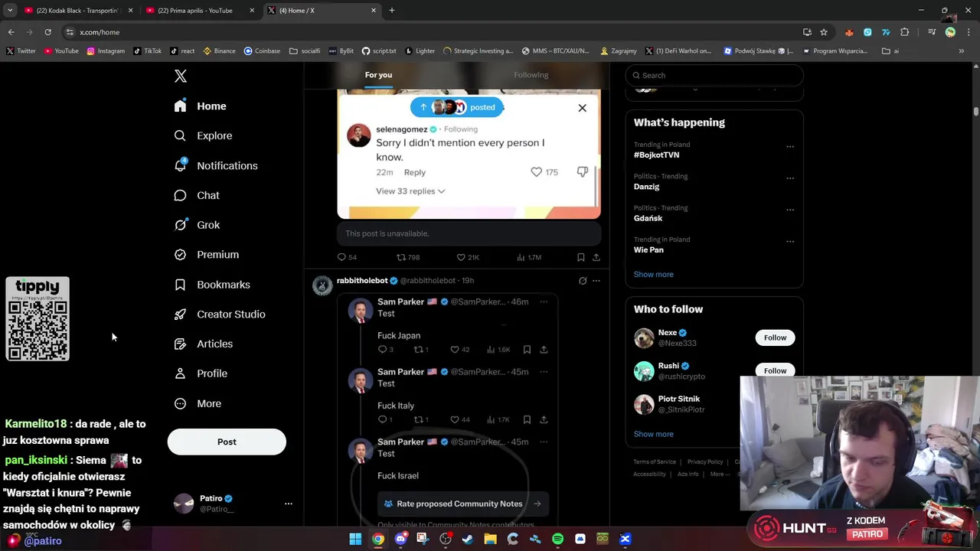980x551 pixels.
Task: Open the #BojkotTVN trend
Action: 656,155
